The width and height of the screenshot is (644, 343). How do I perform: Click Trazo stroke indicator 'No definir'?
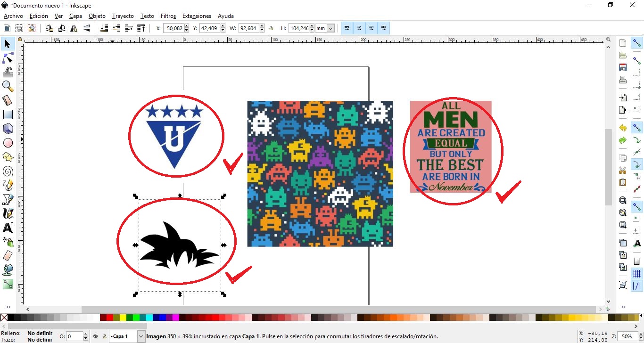click(40, 340)
